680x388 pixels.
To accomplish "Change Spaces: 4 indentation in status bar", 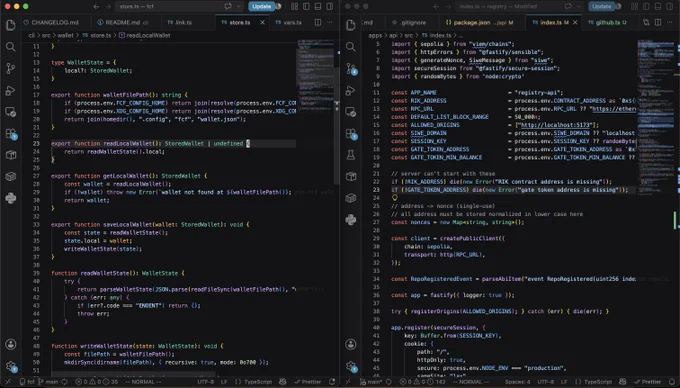I will coord(517,381).
